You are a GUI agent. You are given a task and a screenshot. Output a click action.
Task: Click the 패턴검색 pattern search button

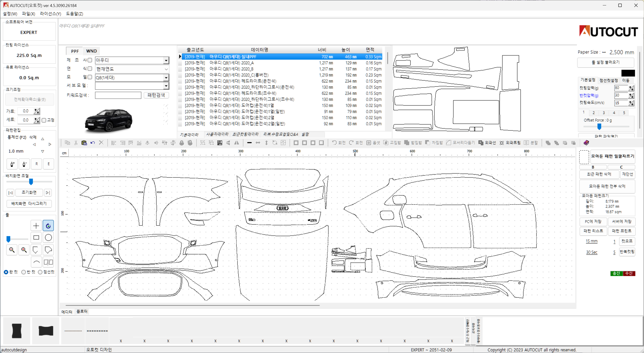[x=156, y=95]
